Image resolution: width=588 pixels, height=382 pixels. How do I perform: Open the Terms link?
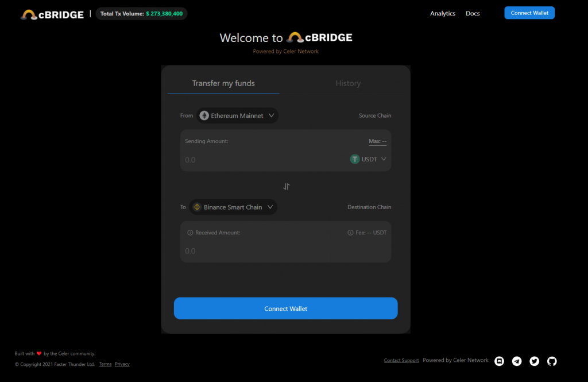106,364
